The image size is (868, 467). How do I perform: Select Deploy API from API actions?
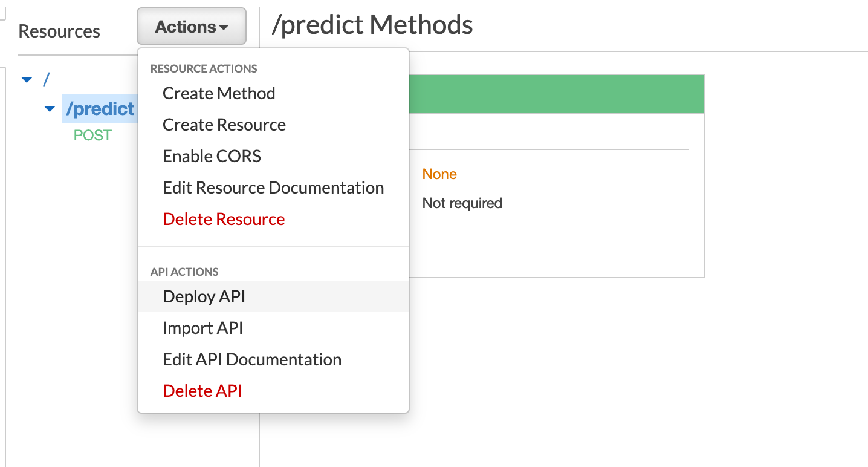204,296
